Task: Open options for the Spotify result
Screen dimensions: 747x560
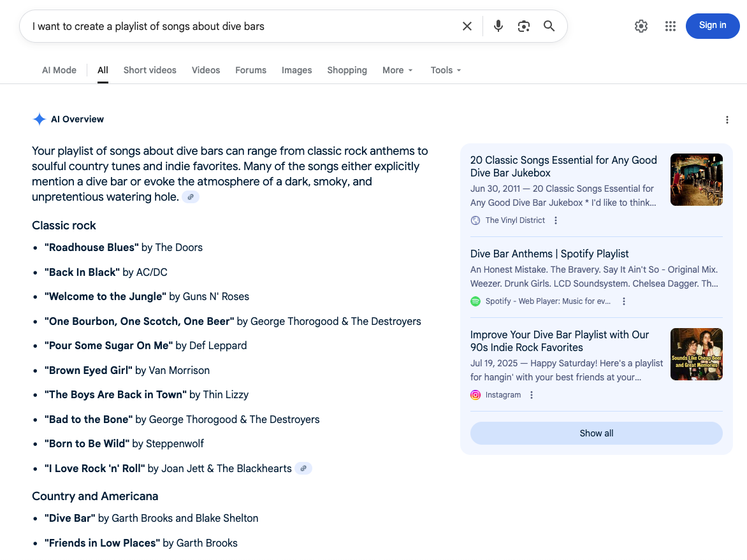Action: point(623,301)
